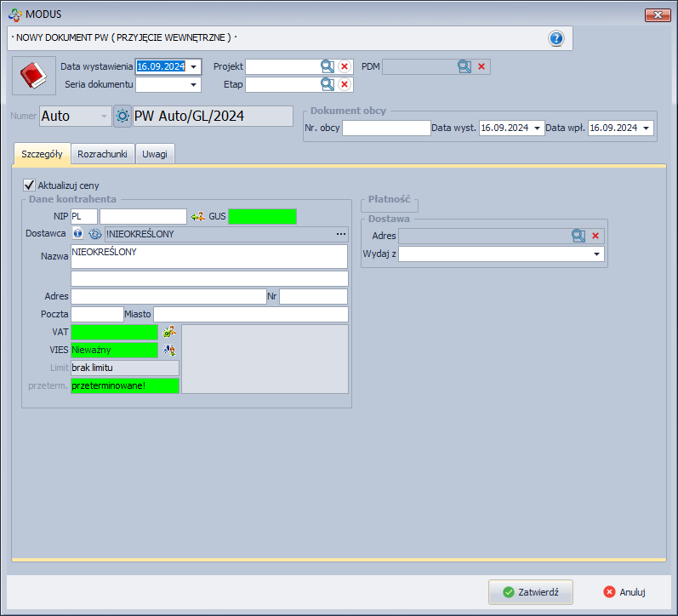This screenshot has height=616, width=678.
Task: Click the VIES verification icon
Action: (x=169, y=350)
